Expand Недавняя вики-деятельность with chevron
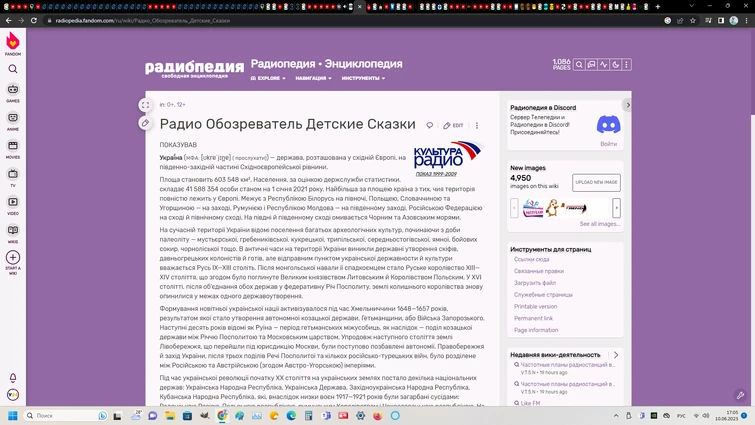This screenshot has height=425, width=755. click(x=616, y=355)
